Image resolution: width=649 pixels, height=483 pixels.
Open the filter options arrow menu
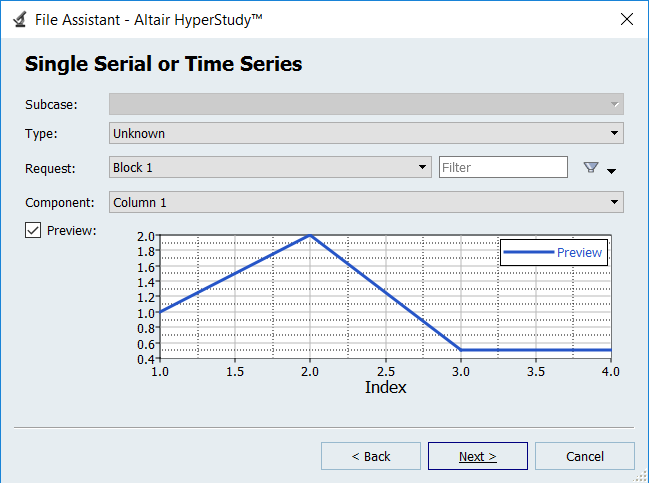(x=611, y=170)
